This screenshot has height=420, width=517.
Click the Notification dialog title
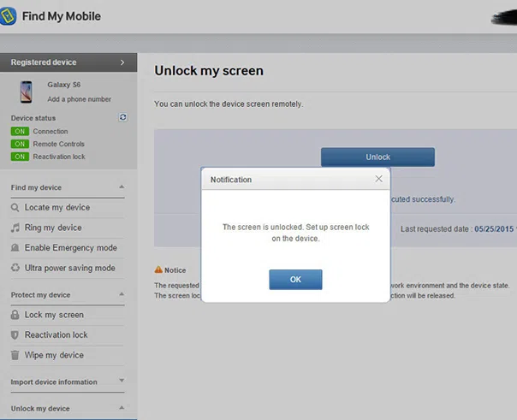[x=231, y=180]
